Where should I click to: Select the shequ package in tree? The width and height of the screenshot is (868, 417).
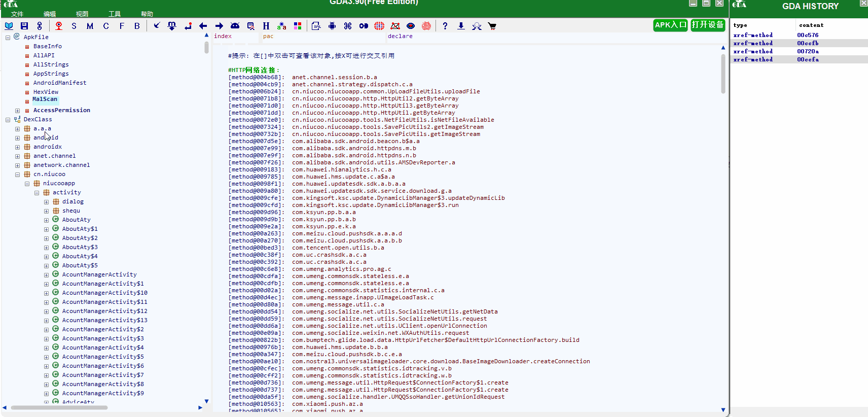pos(71,211)
